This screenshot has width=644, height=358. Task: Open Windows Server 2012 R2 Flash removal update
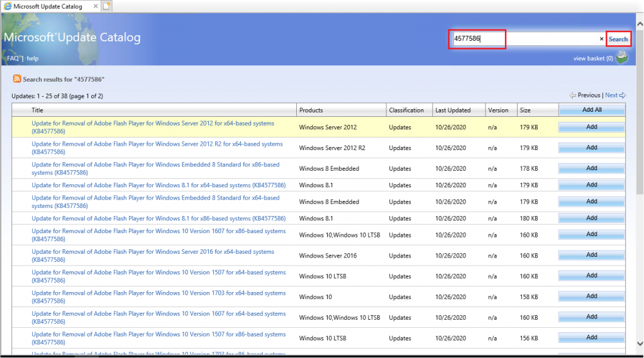157,148
